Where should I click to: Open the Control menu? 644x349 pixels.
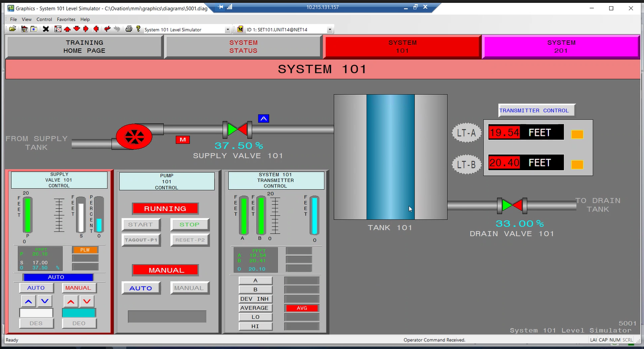click(x=44, y=20)
